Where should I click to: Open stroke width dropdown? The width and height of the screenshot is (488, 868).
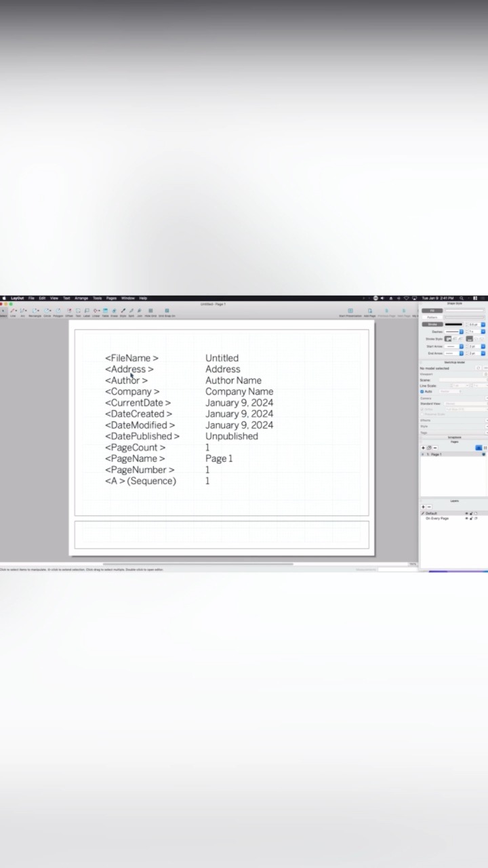[x=483, y=324]
